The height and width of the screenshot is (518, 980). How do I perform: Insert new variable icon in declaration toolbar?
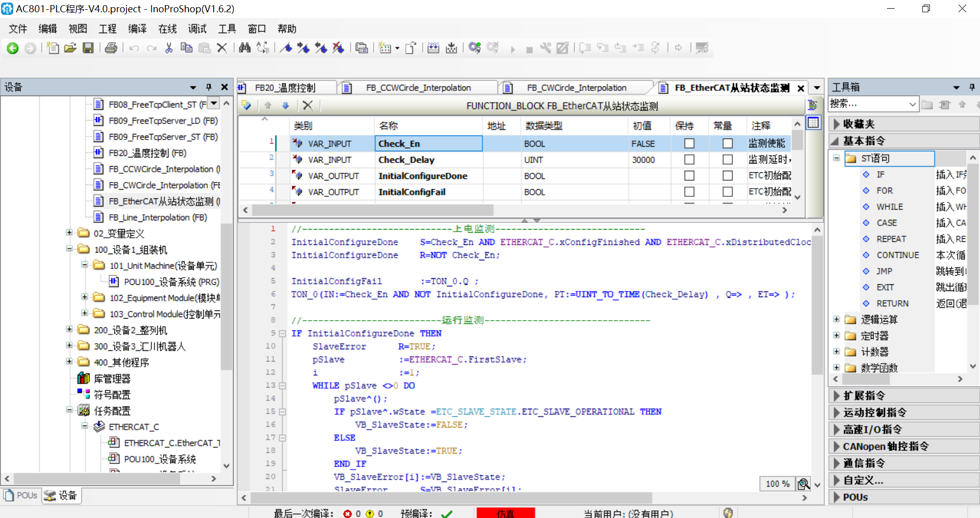point(246,105)
